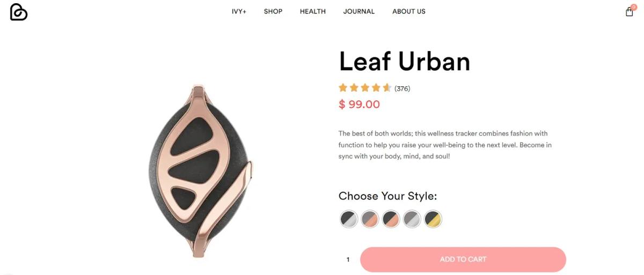Open the shopping bag cart icon
This screenshot has height=275, width=644.
[x=629, y=12]
